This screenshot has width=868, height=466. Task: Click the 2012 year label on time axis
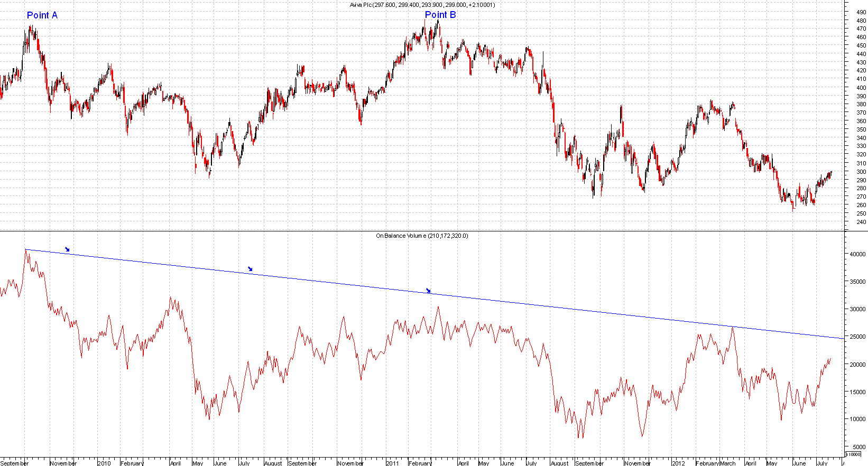coord(678,463)
